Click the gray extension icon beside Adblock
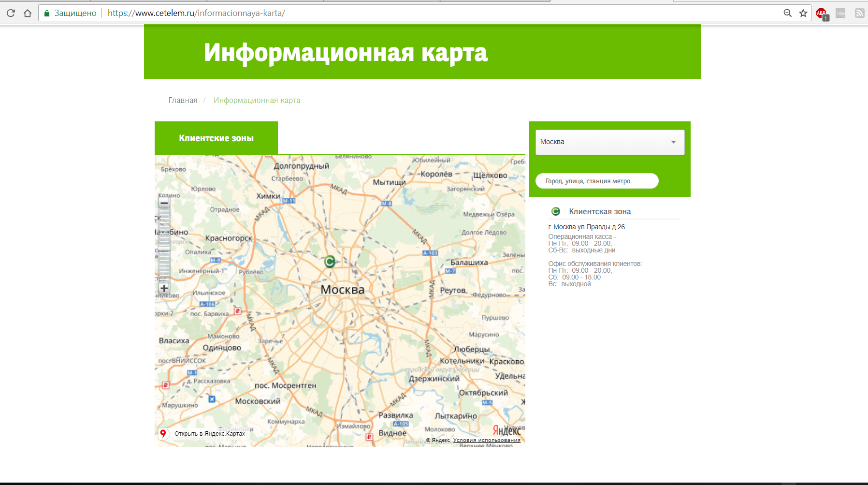 841,13
